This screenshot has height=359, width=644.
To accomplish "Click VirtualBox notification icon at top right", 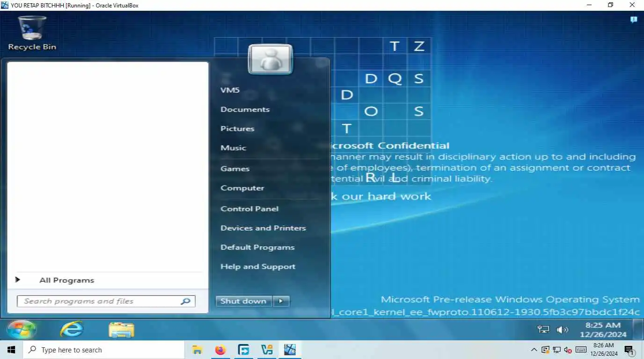I will [634, 20].
